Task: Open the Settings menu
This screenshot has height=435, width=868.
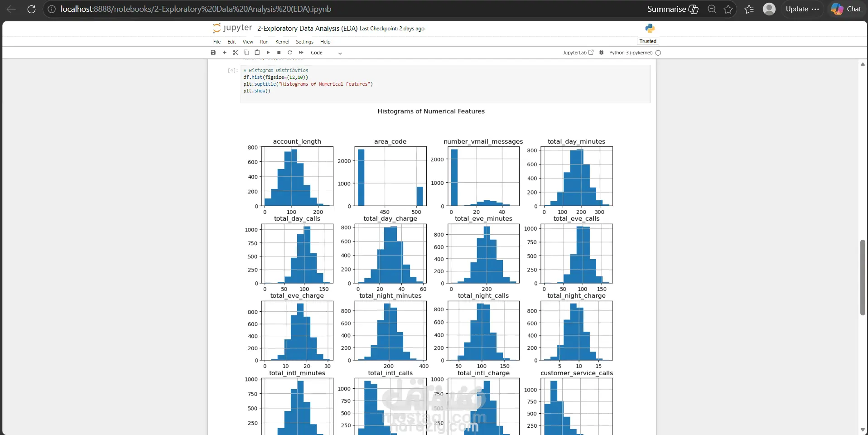Action: pos(304,42)
